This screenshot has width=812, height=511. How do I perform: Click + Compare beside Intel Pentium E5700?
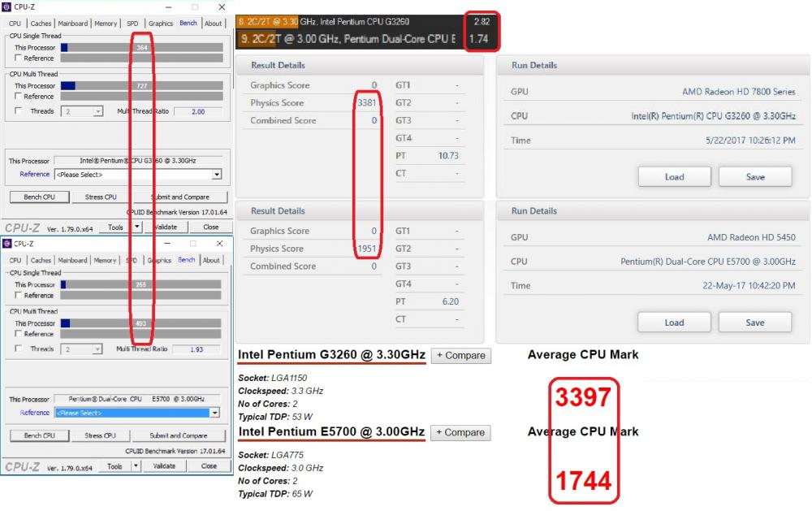(460, 432)
